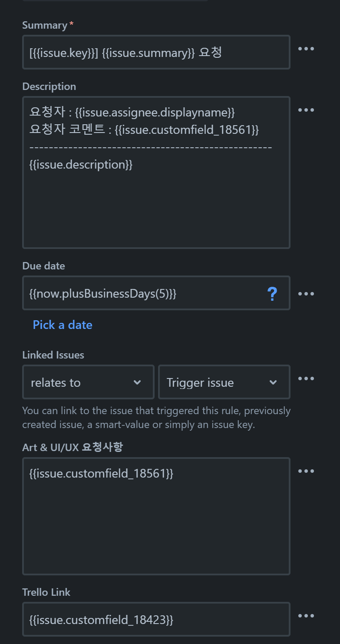
Task: Click the Description field label
Action: click(x=49, y=86)
